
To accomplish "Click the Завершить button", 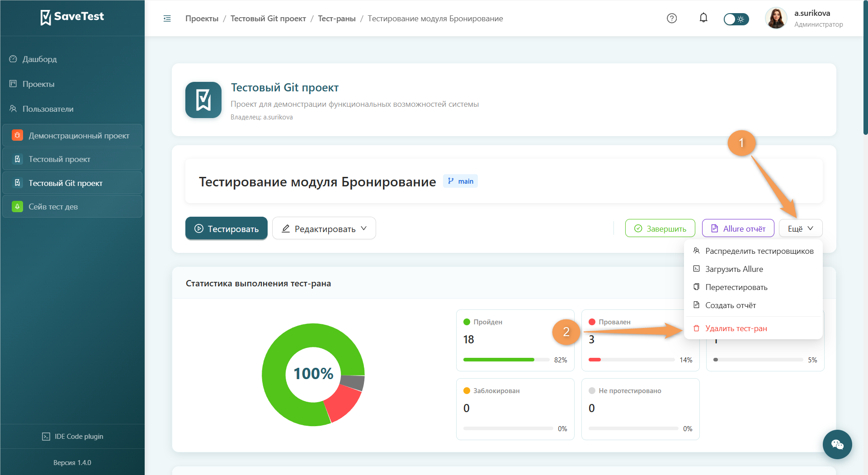I will tap(660, 228).
